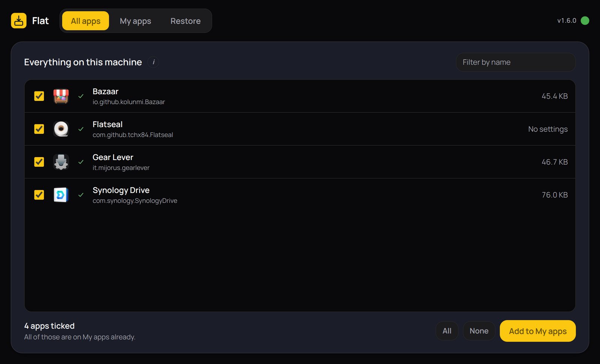The image size is (600, 364).
Task: Click the Flatseal app icon
Action: [x=61, y=129]
